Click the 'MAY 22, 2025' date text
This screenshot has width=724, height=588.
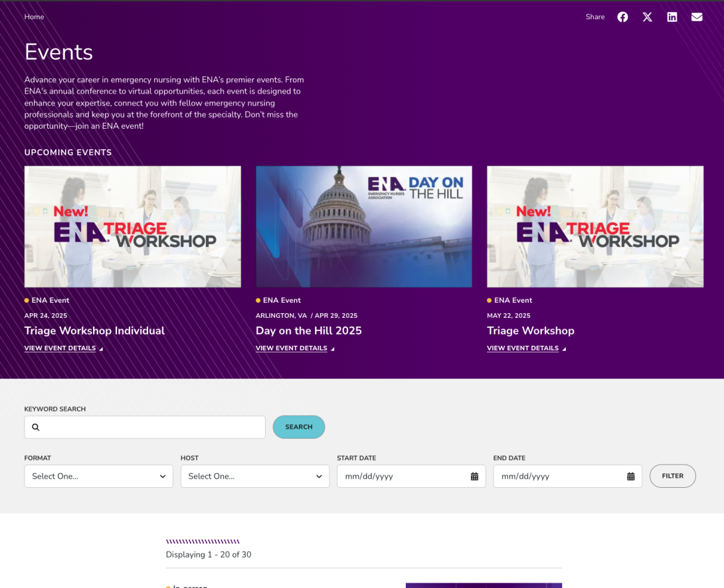point(508,315)
